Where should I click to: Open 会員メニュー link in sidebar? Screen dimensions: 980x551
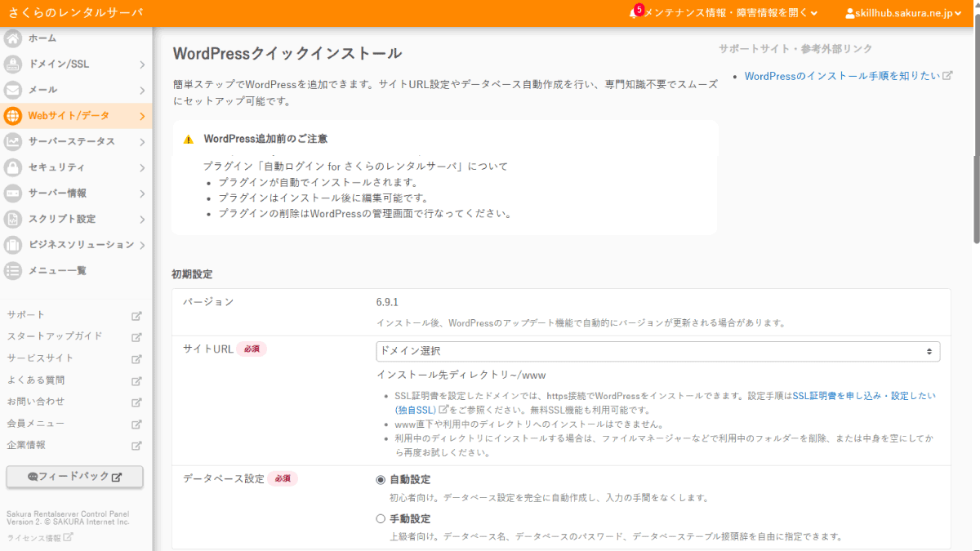point(36,424)
